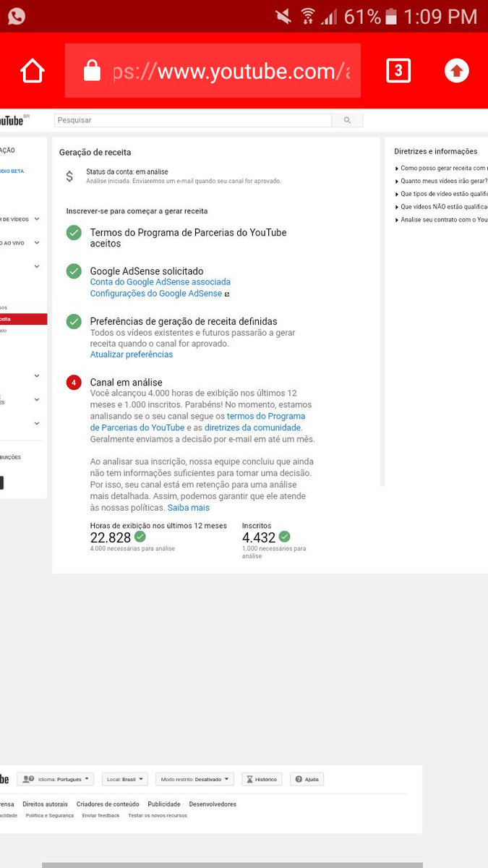Click the YouTube logo in page header
The image size is (488, 868).
[12, 120]
